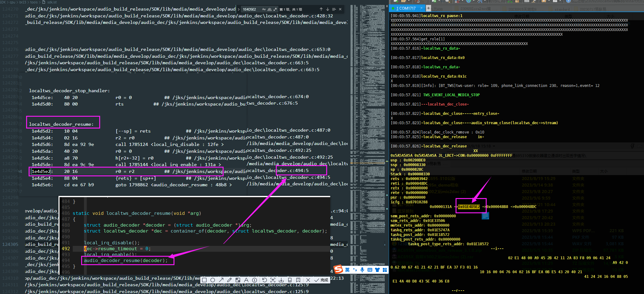The width and height of the screenshot is (644, 294).
Task: Toggle find in selection
Action: (x=334, y=9)
